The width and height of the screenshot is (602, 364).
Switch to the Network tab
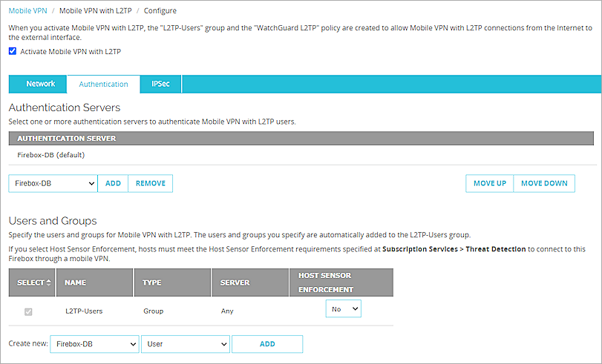[x=41, y=84]
